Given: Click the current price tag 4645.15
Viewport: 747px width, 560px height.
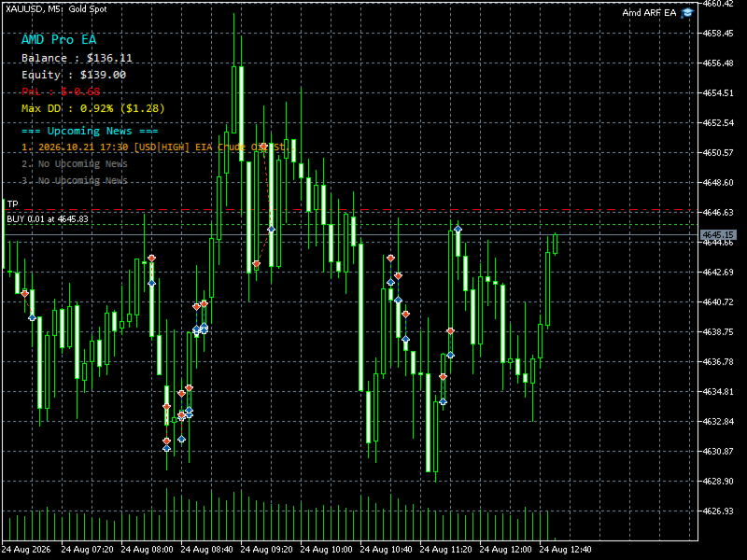Looking at the screenshot, I should click(718, 235).
